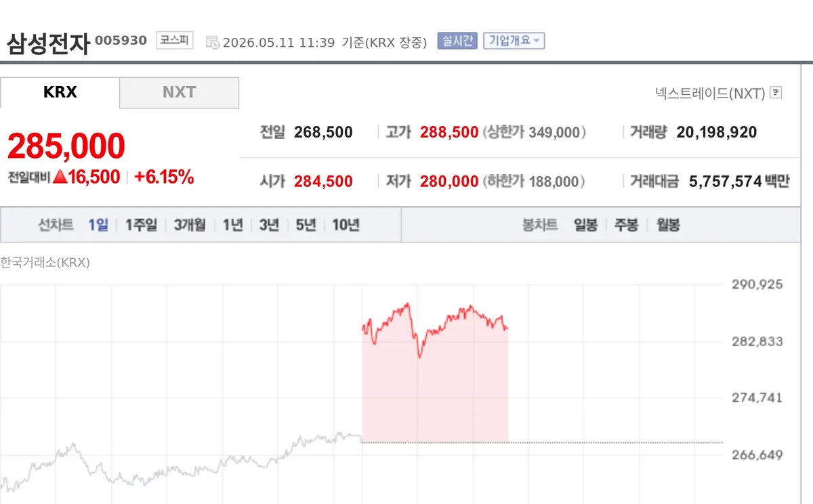813x504 pixels.
Task: Switch to the NXT tab
Action: pyautogui.click(x=179, y=93)
